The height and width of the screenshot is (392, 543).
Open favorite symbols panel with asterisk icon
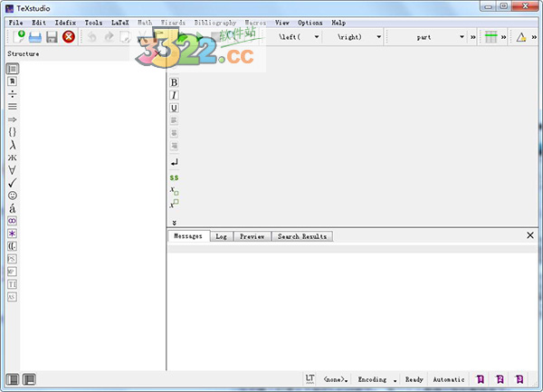pos(12,234)
